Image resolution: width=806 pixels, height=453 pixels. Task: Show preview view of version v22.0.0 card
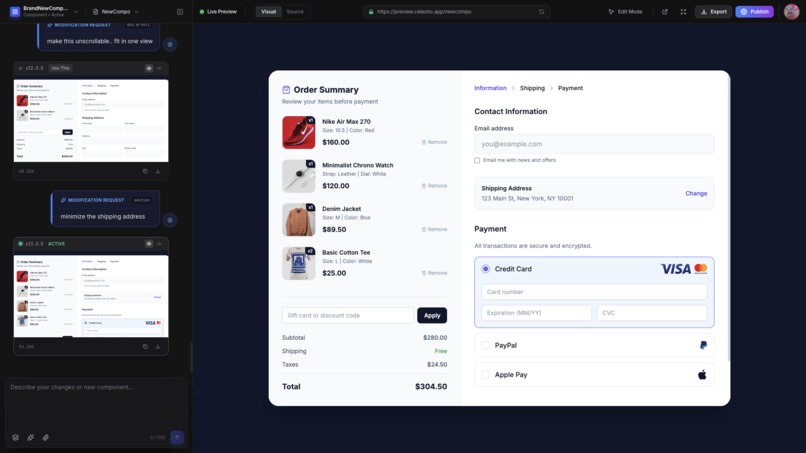149,68
